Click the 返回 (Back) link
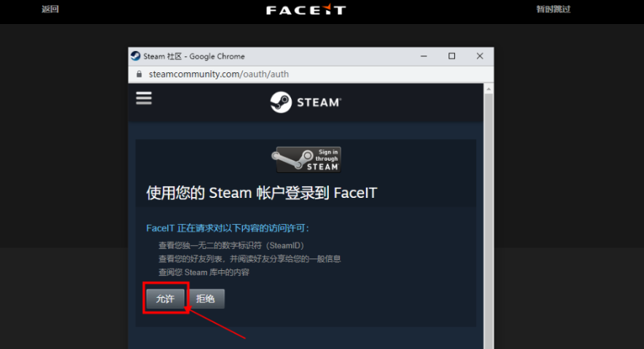The height and width of the screenshot is (349, 644). point(50,9)
